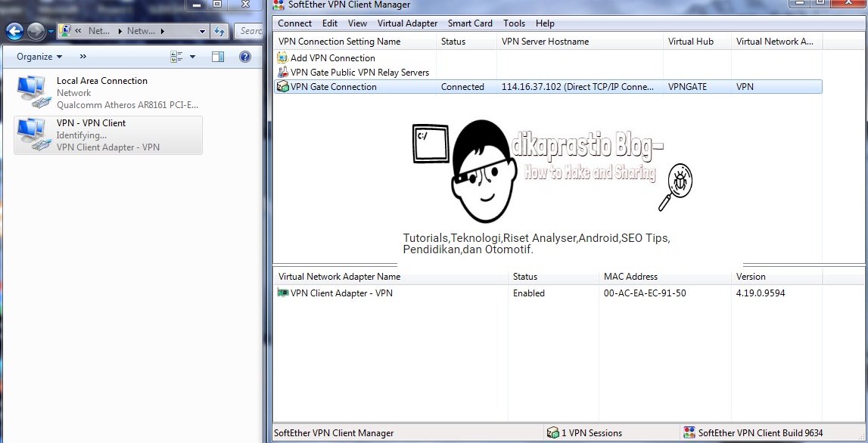Expand the view options dropdown arrow
868x443 pixels.
tap(193, 57)
